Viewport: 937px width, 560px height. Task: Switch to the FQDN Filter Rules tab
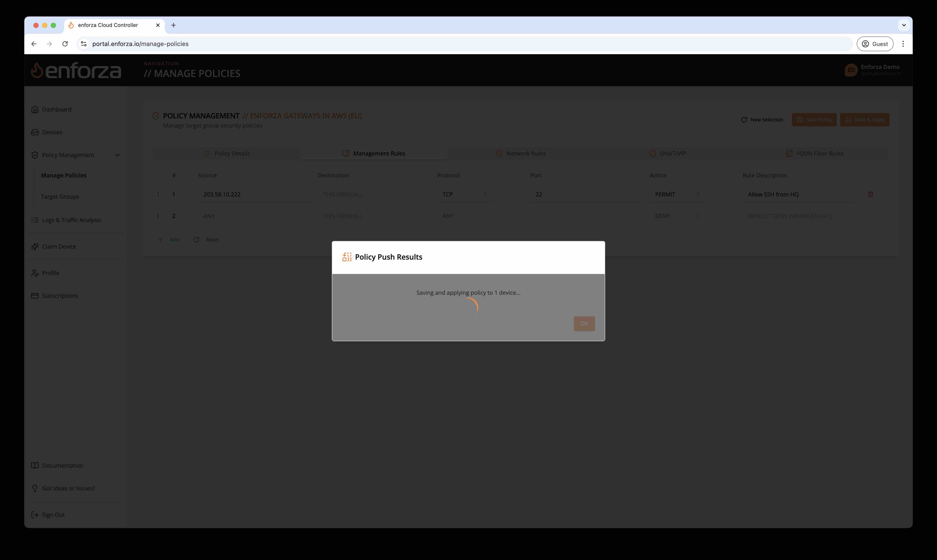point(814,154)
